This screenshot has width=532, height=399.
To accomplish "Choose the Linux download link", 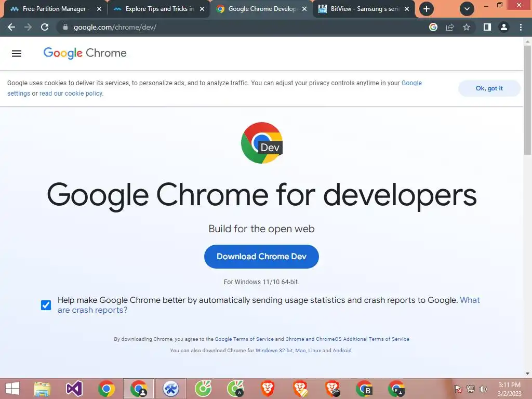I will coord(314,351).
